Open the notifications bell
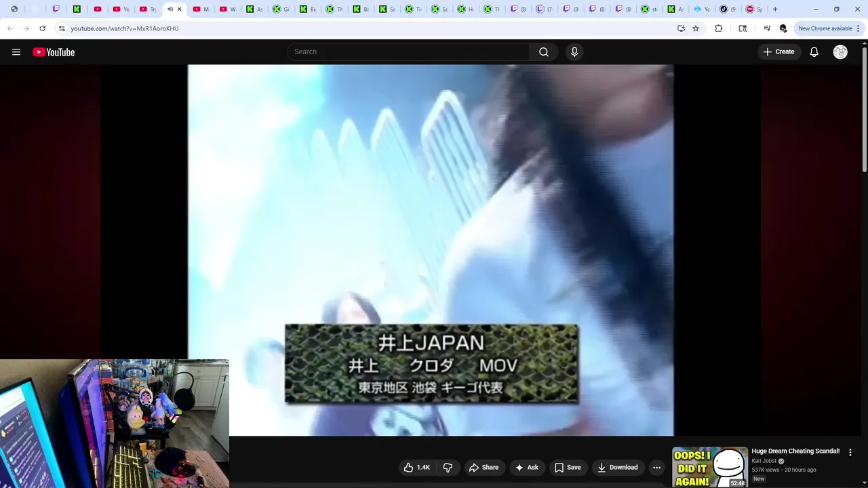This screenshot has height=488, width=868. 814,52
